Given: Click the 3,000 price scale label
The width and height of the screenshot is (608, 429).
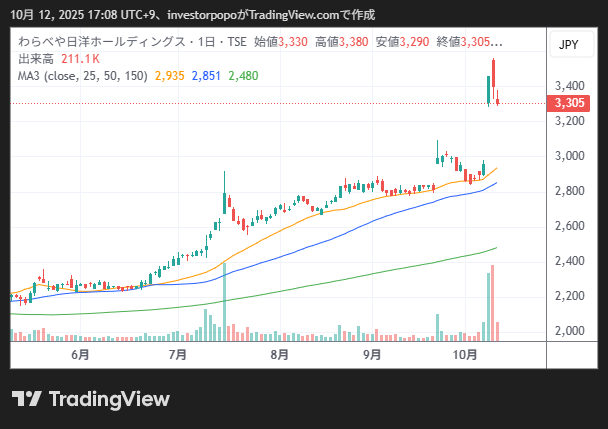Looking at the screenshot, I should tap(568, 156).
